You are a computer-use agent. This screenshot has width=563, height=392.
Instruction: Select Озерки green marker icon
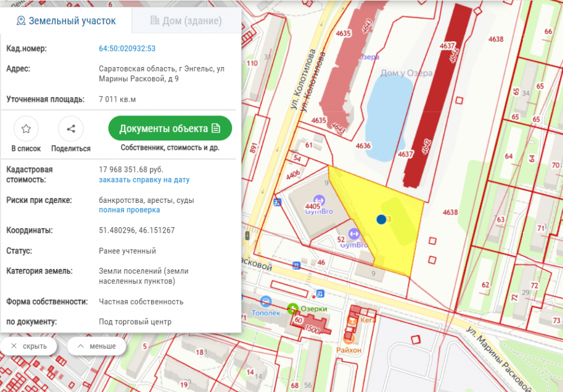[292, 308]
